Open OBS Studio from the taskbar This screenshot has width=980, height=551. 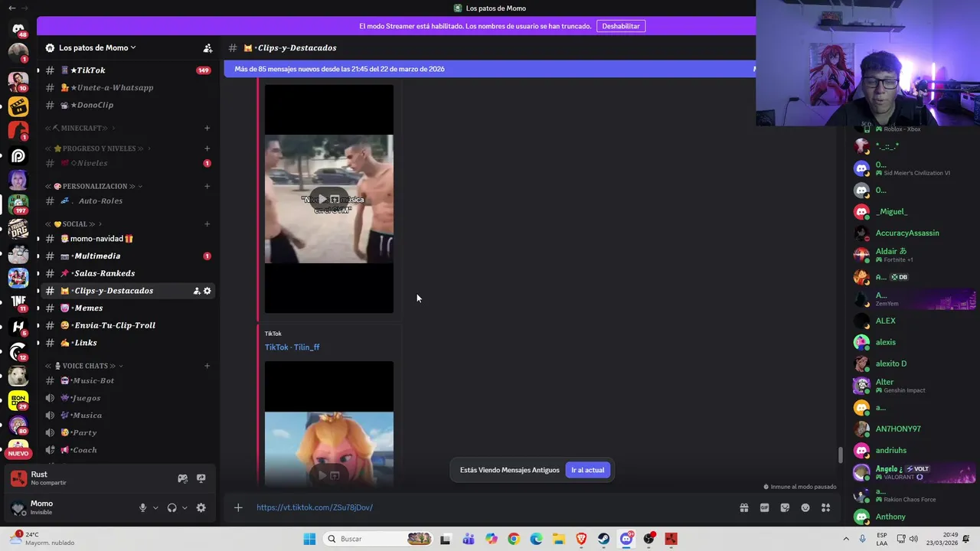click(x=649, y=539)
